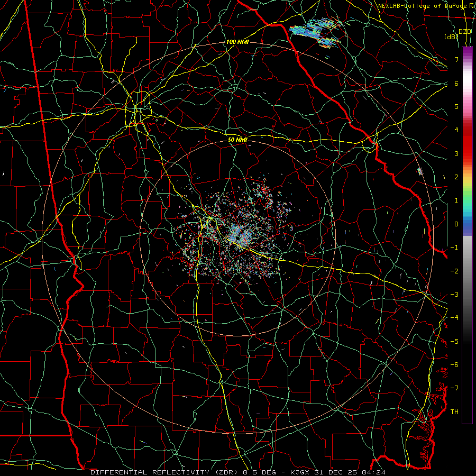Viewport: 476px width, 476px height.
Task: Click the -7 value on the color scale
Action: pos(454,388)
